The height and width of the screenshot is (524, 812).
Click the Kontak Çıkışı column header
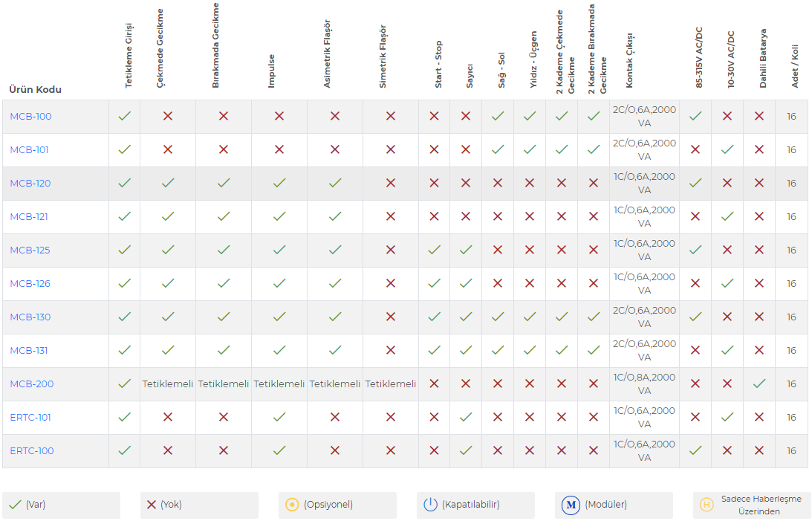[630, 61]
